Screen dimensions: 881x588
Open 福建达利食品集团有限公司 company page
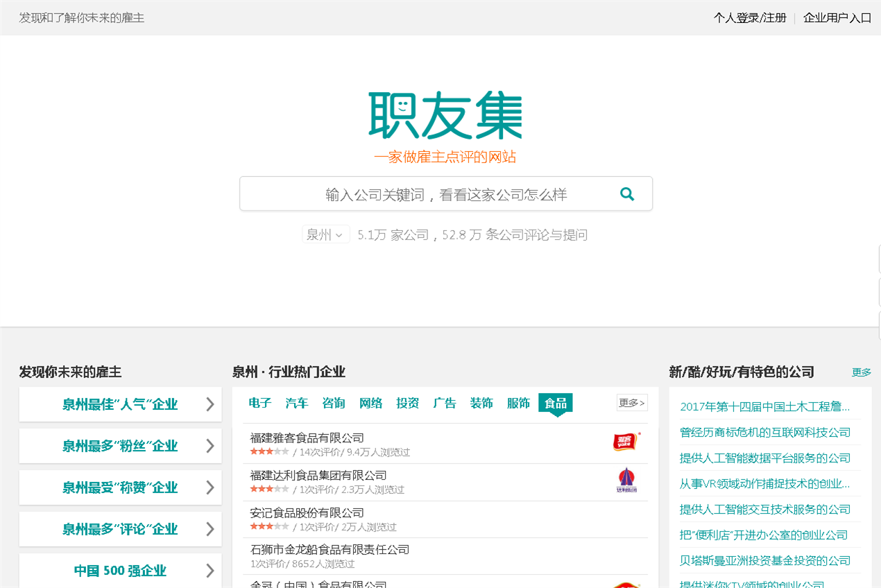coord(318,475)
